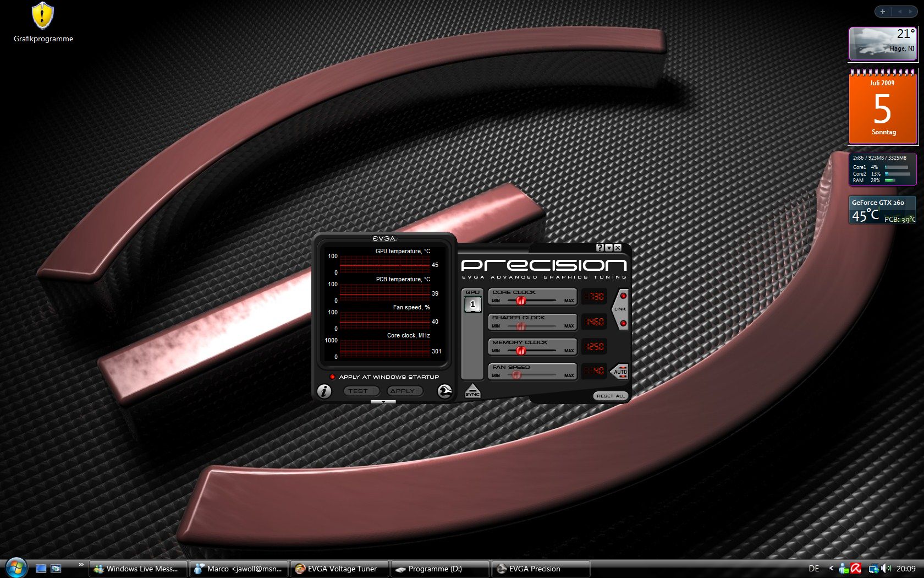Switch to EVGA Precision taskbar button

coord(541,569)
